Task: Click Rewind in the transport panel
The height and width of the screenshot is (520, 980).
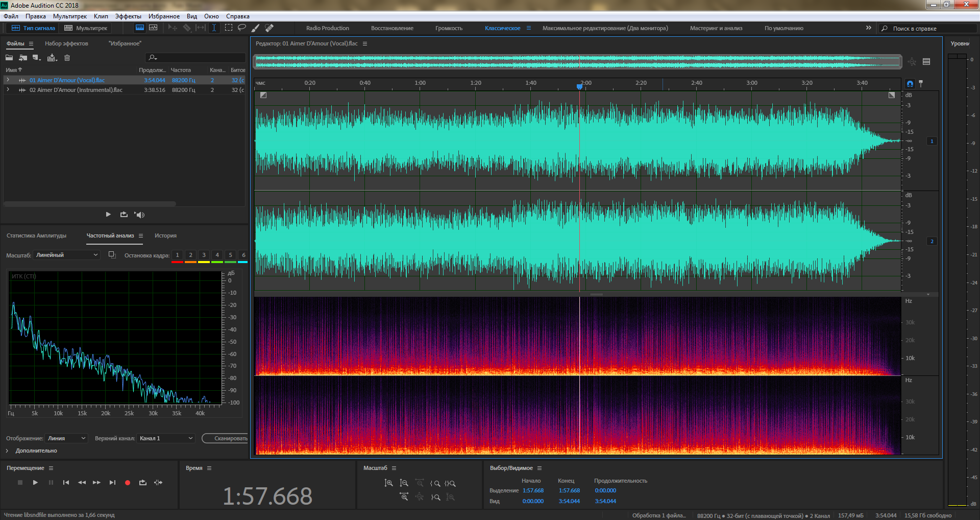Action: tap(82, 483)
